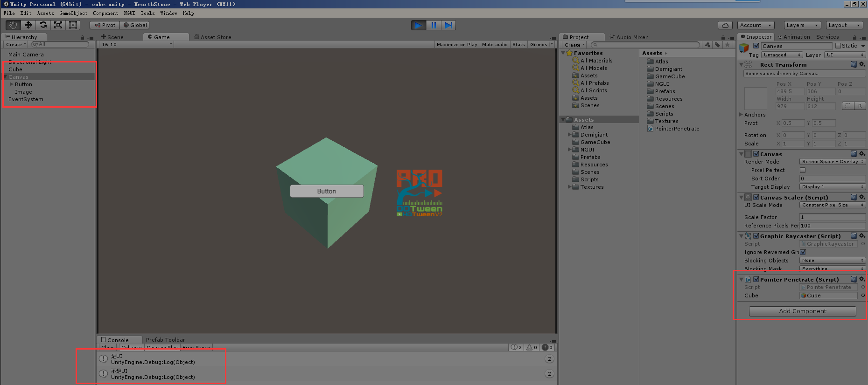The image size is (868, 385).
Task: Select the Rect Transform tool in toolbar
Action: coord(73,25)
